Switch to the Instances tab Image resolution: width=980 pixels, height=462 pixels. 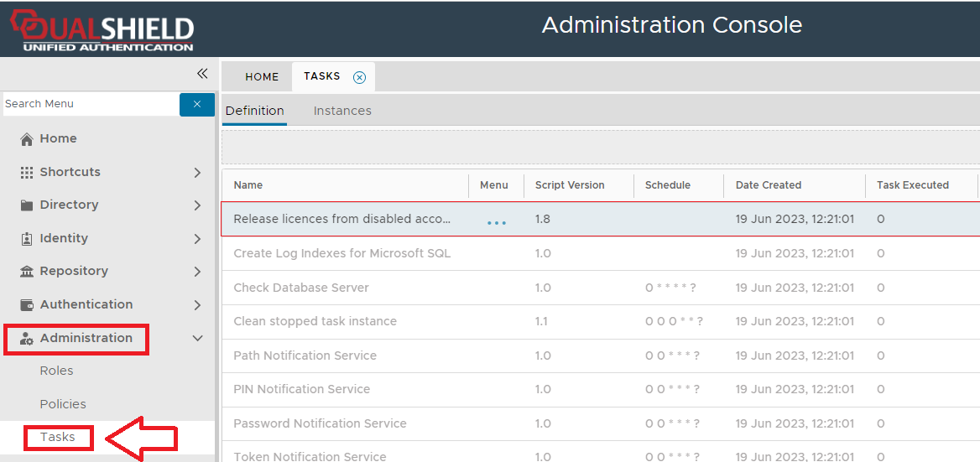[x=342, y=111]
